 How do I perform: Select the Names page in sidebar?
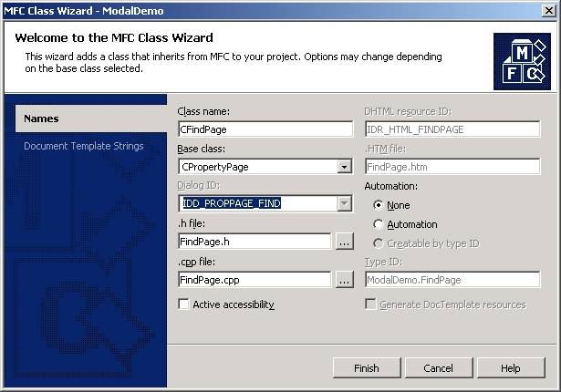(91, 119)
